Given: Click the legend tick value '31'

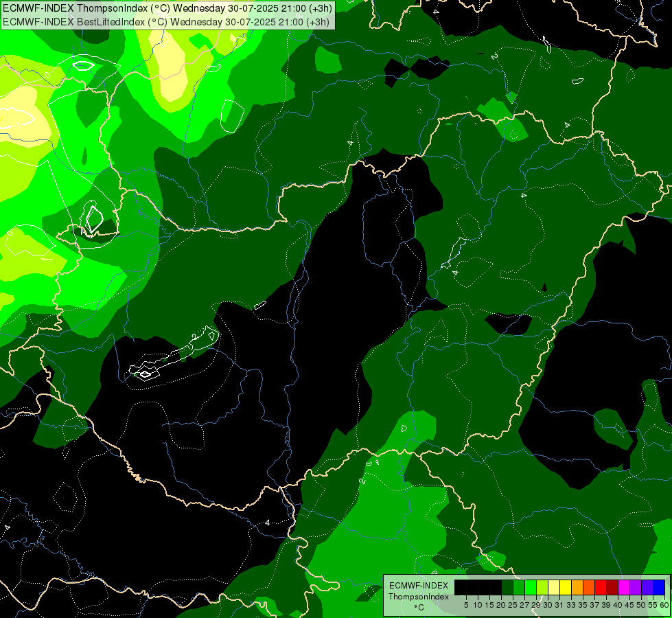Looking at the screenshot, I should pyautogui.click(x=559, y=605).
